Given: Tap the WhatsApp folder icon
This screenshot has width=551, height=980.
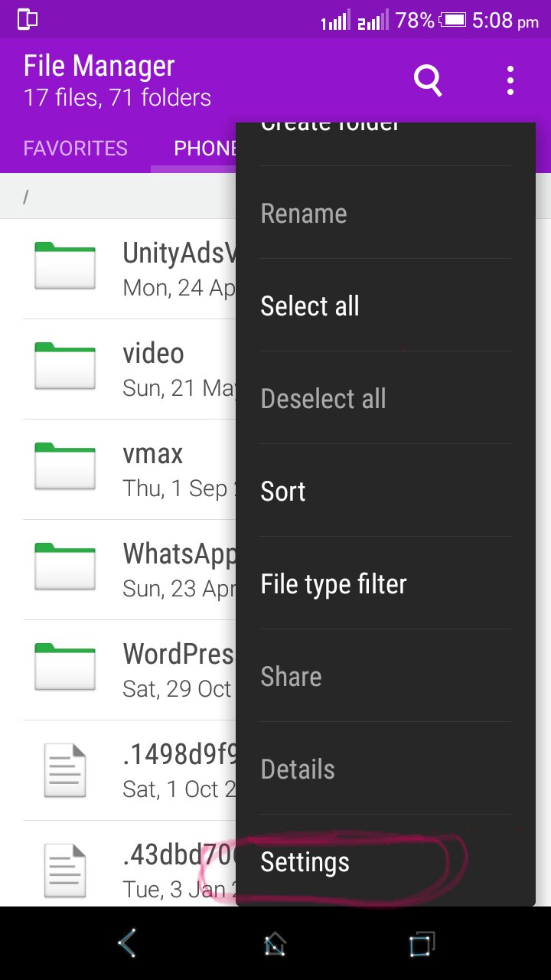Looking at the screenshot, I should (65, 567).
